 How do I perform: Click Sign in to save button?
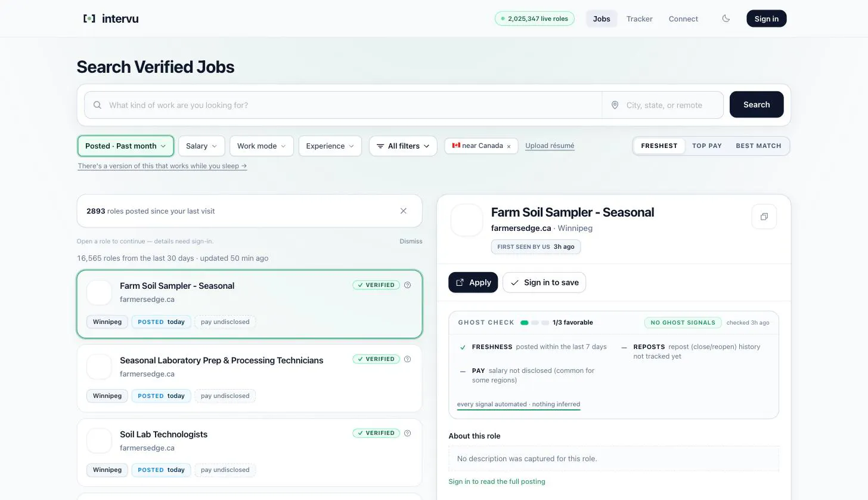(x=544, y=282)
